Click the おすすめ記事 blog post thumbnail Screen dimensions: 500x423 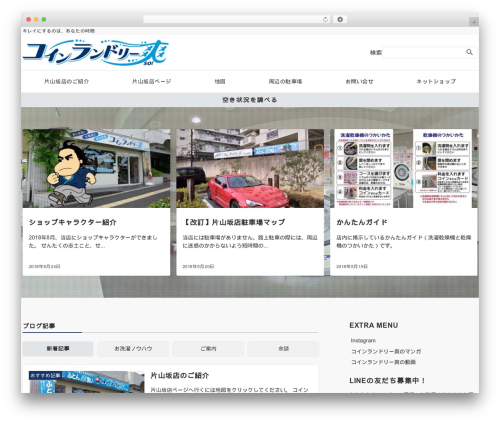87,382
